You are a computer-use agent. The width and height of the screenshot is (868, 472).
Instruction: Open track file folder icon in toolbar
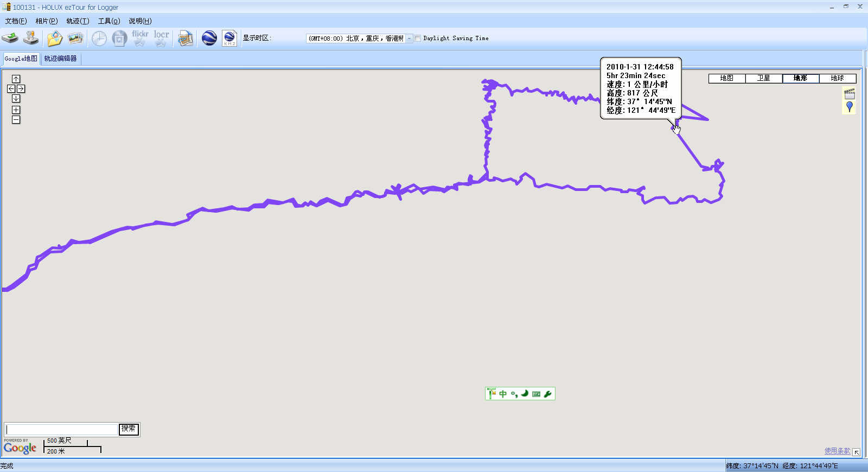[x=54, y=38]
